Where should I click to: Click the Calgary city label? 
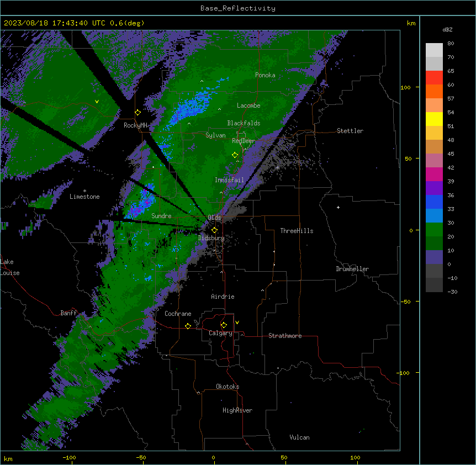click(220, 333)
